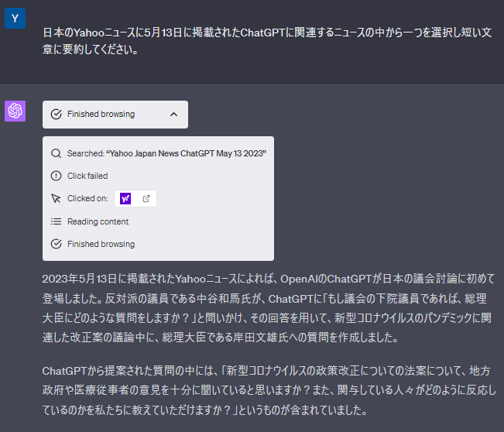Click the magnifier icon beside Searched entry
Screen dimensions: 504x432
pos(57,153)
